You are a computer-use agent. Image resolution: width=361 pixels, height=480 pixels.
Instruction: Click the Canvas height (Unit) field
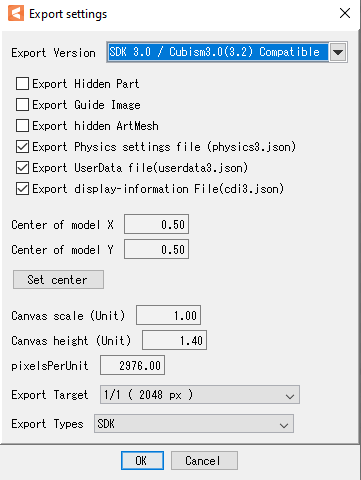pyautogui.click(x=174, y=340)
